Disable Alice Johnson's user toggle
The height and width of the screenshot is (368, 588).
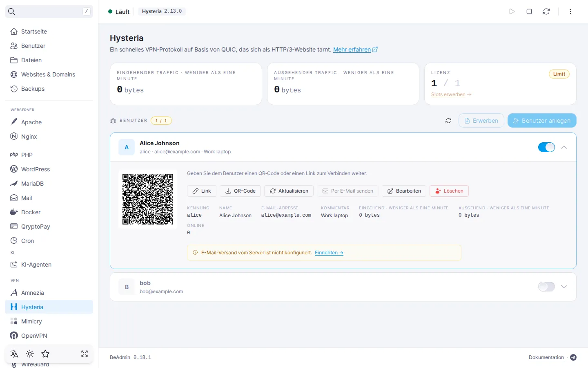(x=546, y=147)
